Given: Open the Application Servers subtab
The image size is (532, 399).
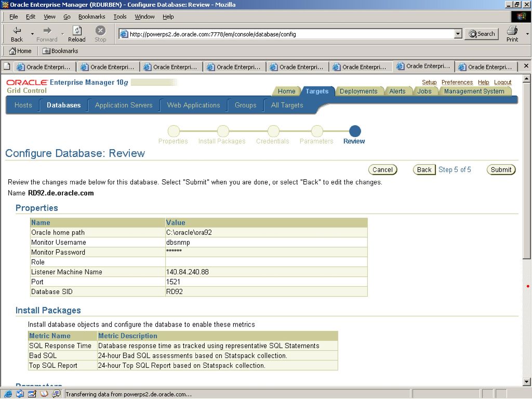Looking at the screenshot, I should [124, 105].
